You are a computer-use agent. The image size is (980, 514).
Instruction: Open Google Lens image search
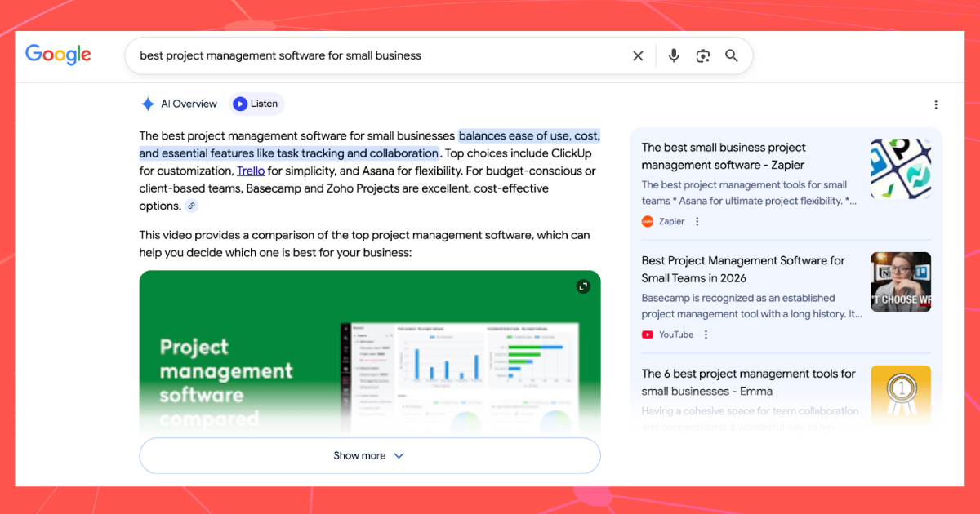pos(702,55)
